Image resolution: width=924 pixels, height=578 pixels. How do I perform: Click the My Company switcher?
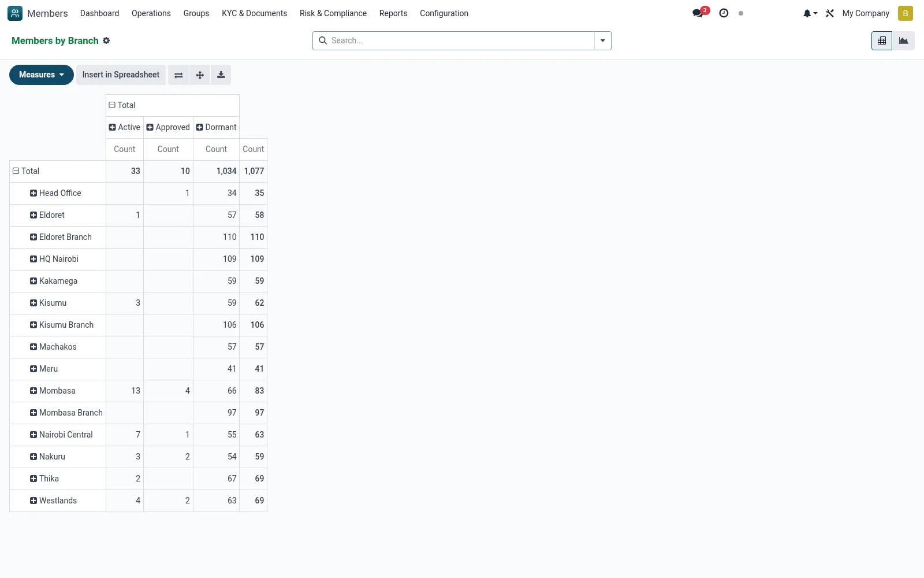866,13
